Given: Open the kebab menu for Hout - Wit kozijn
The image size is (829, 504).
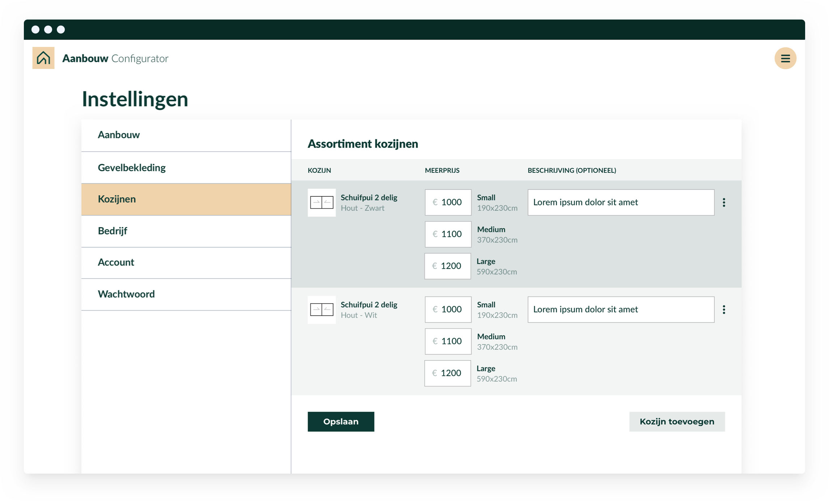Looking at the screenshot, I should coord(724,309).
